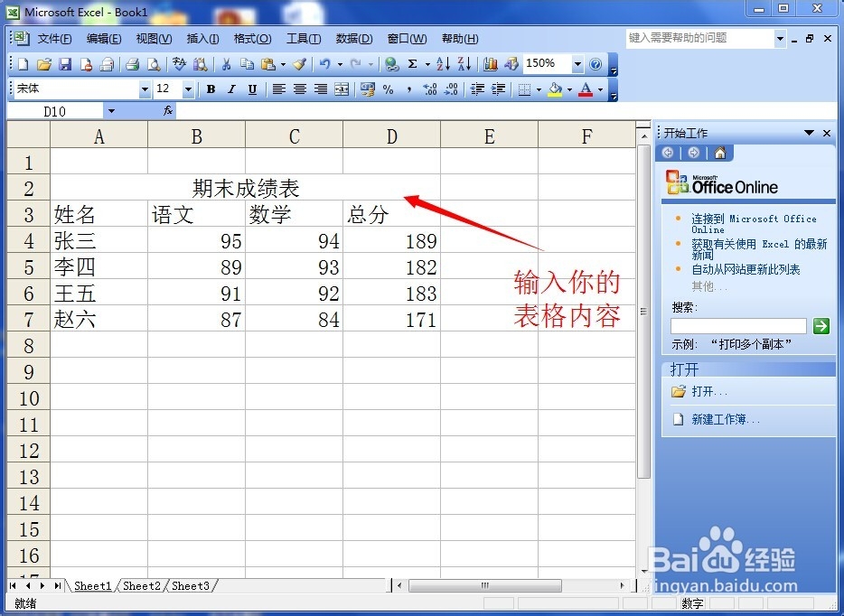
Task: Expand the task pane title dropdown arrow
Action: tap(809, 133)
